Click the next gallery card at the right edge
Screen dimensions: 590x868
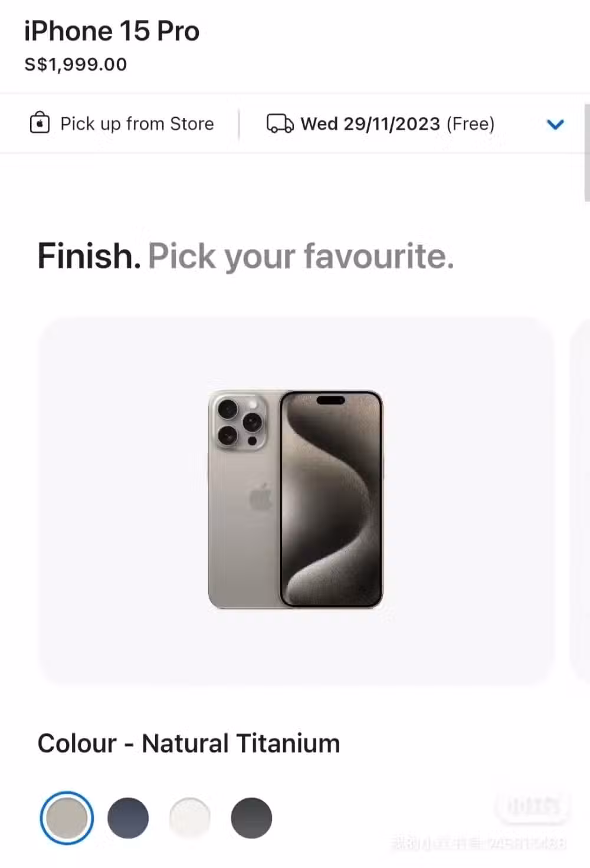pyautogui.click(x=581, y=501)
